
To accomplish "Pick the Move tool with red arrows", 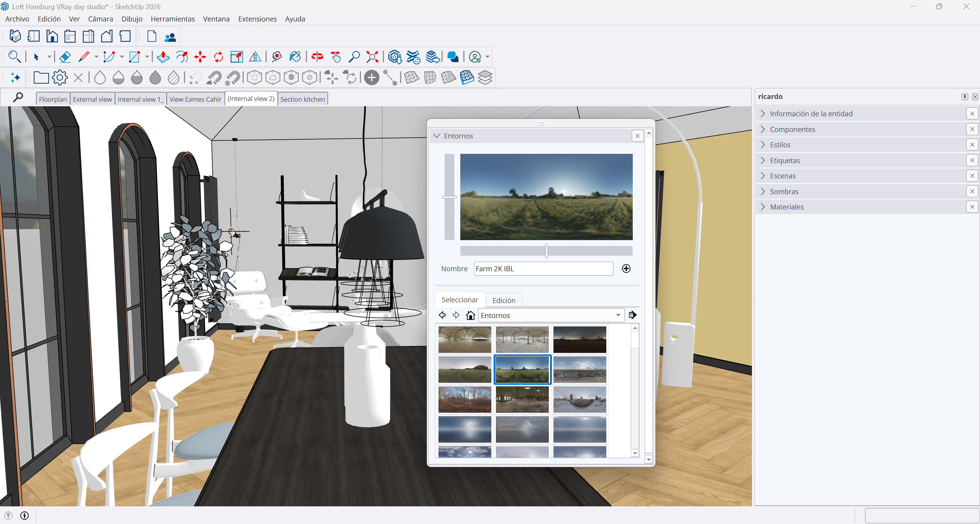I will pyautogui.click(x=200, y=57).
